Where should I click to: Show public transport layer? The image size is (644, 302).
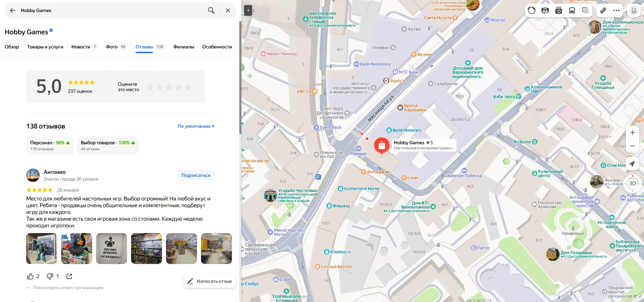(x=572, y=10)
